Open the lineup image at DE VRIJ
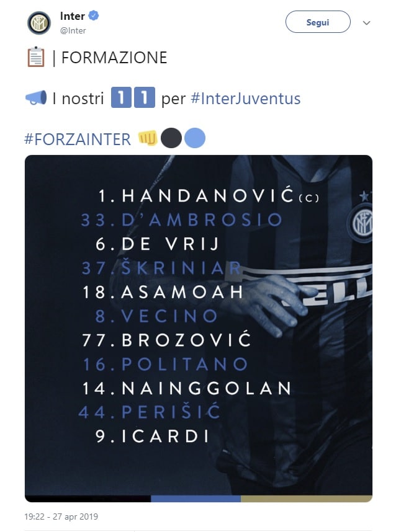This screenshot has height=532, width=396. pos(170,244)
